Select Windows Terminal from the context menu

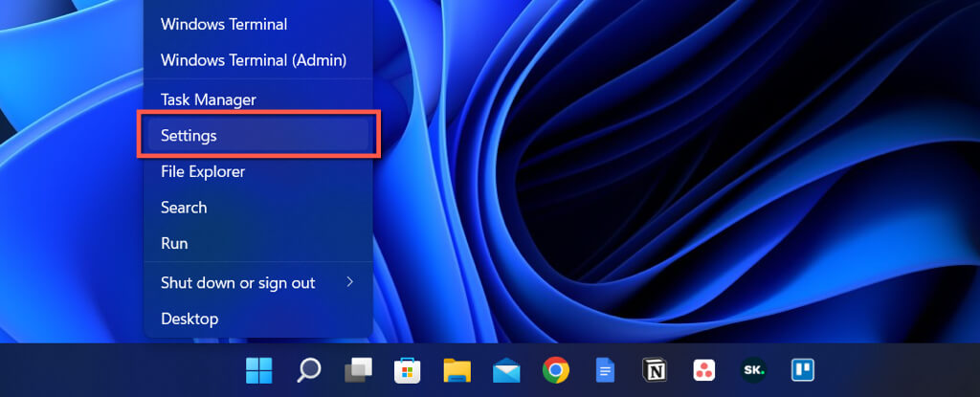[x=224, y=24]
